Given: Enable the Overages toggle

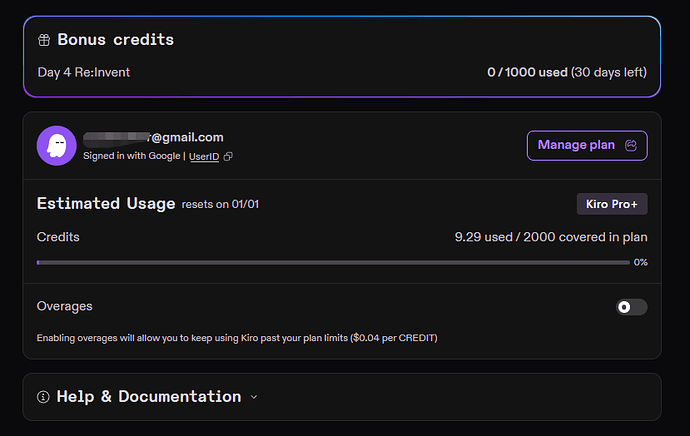Looking at the screenshot, I should tap(631, 307).
